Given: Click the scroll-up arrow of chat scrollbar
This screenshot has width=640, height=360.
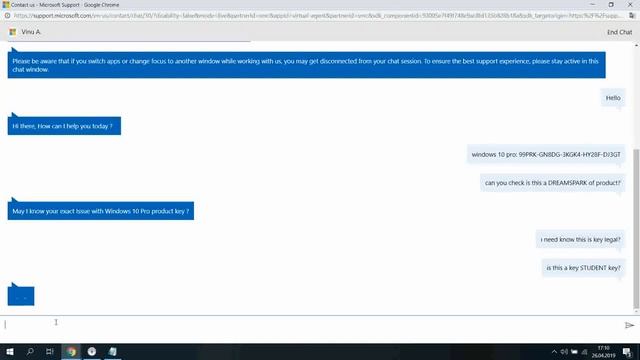Looking at the screenshot, I should [x=636, y=46].
